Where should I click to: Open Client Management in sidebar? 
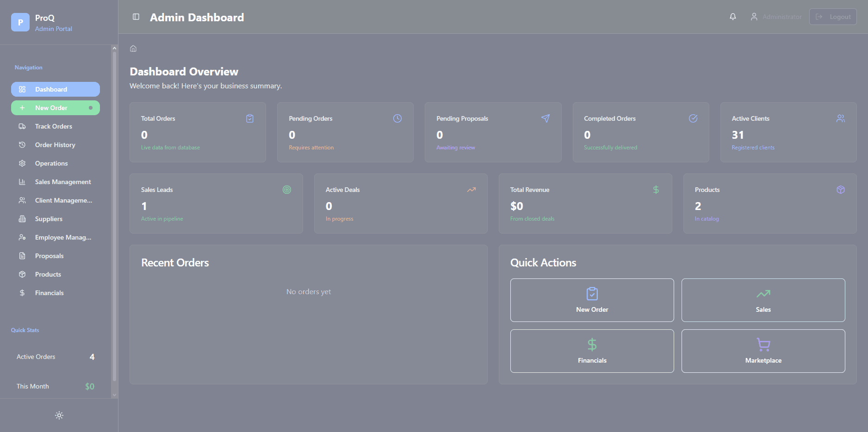(x=56, y=200)
